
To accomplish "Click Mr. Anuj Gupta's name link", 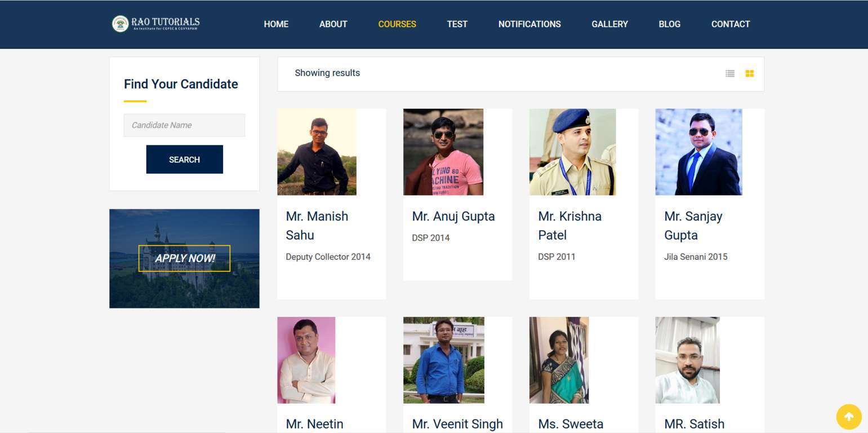I will click(453, 216).
